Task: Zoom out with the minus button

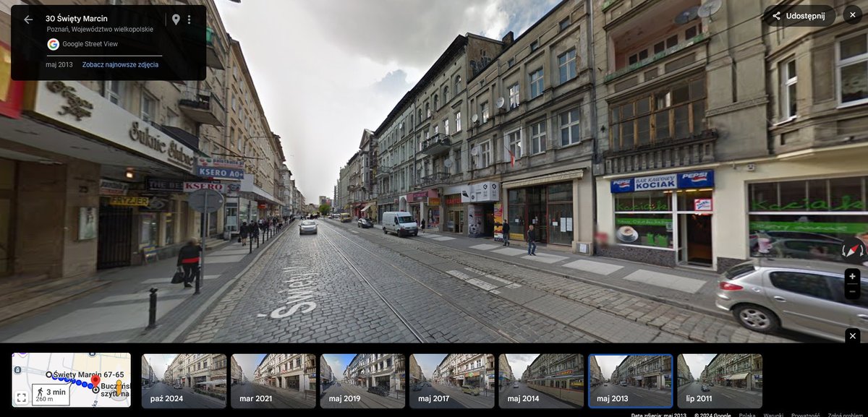Action: point(852,291)
